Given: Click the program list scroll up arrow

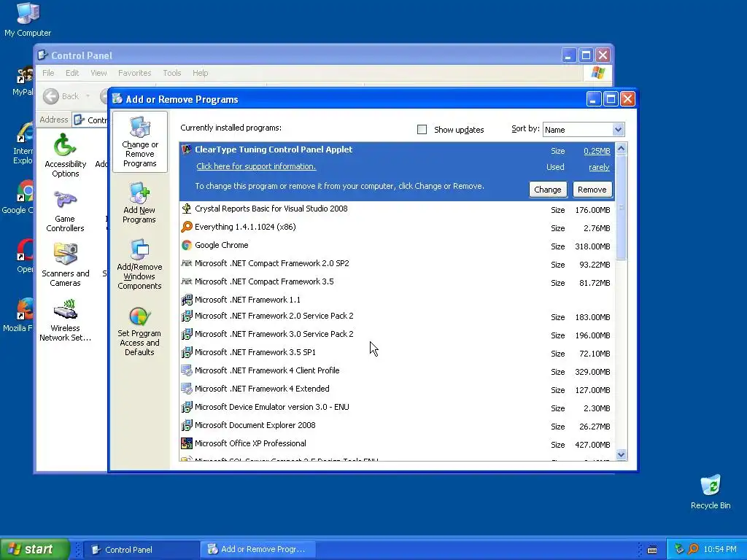Looking at the screenshot, I should (x=621, y=149).
